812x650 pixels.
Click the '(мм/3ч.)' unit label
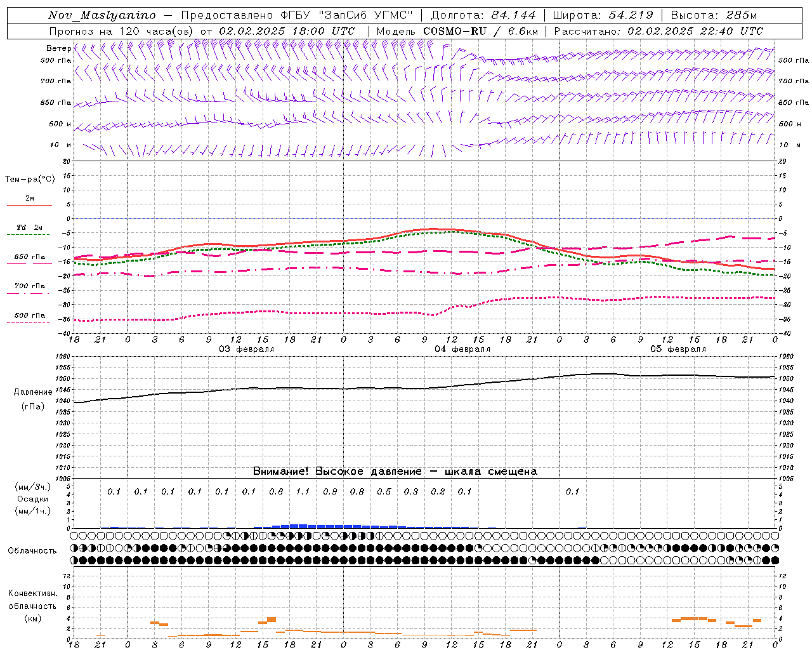pos(33,487)
